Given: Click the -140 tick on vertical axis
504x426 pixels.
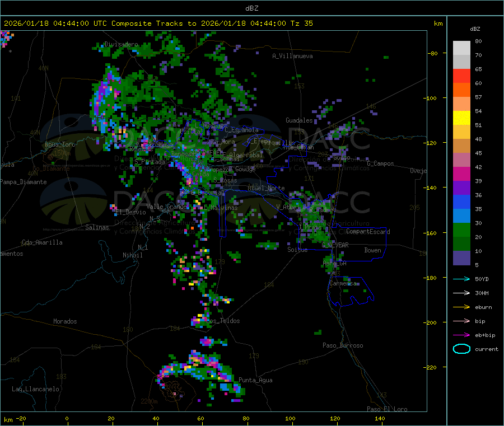Looking at the screenshot, I should 430,188.
